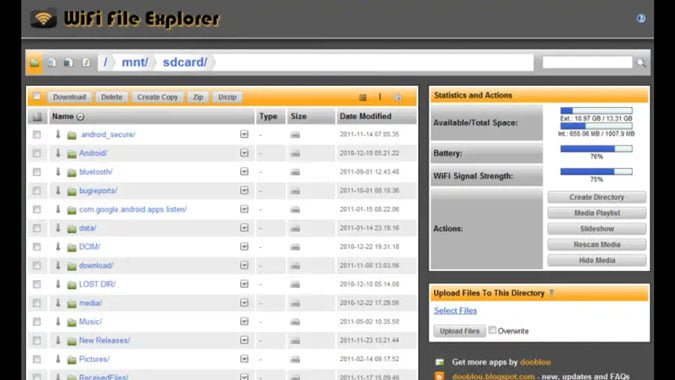Open the Select Files link
Image resolution: width=675 pixels, height=380 pixels.
point(455,311)
